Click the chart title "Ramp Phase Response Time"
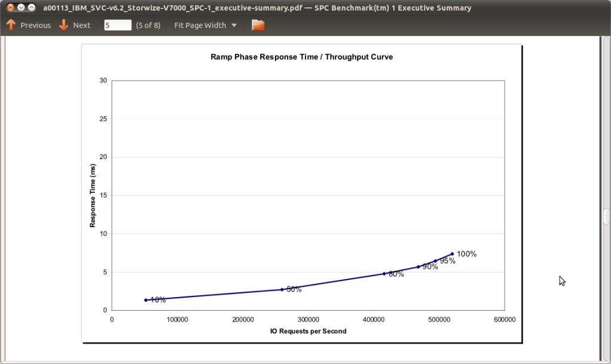The width and height of the screenshot is (611, 364). tap(301, 57)
